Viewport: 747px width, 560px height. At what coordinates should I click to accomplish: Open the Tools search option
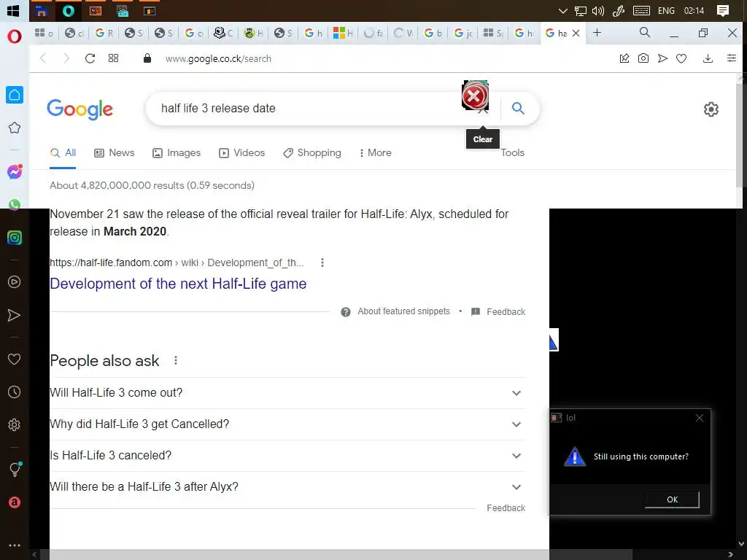pyautogui.click(x=512, y=153)
